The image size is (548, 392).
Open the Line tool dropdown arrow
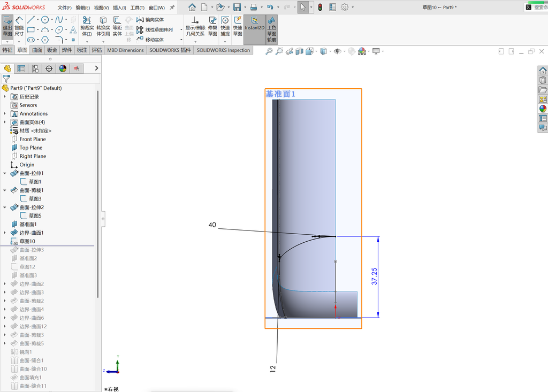38,20
